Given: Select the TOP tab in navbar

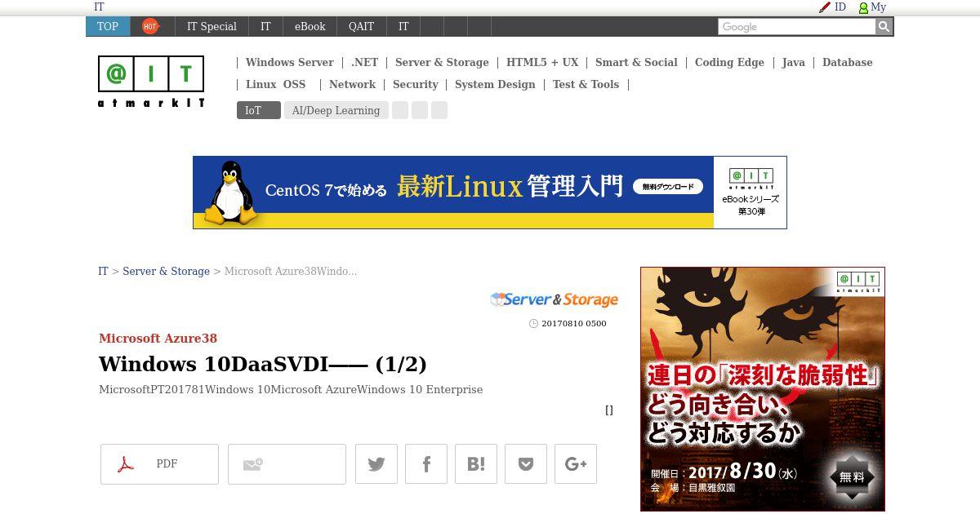Looking at the screenshot, I should pos(108,26).
